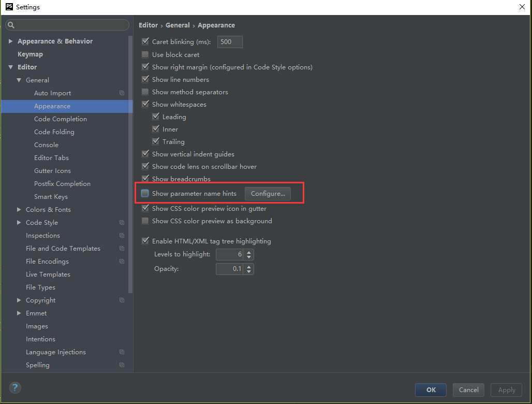Click the PhpStorm logo in title bar

(9, 7)
